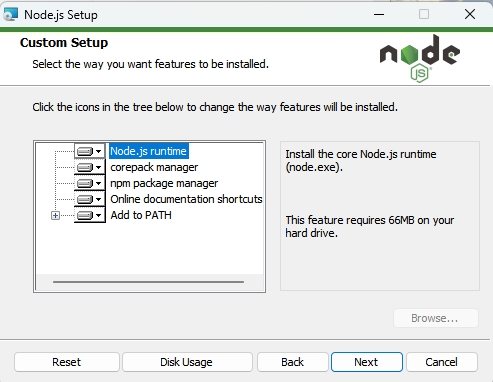
Task: Select the Online documentation shortcuts row
Action: (x=186, y=199)
